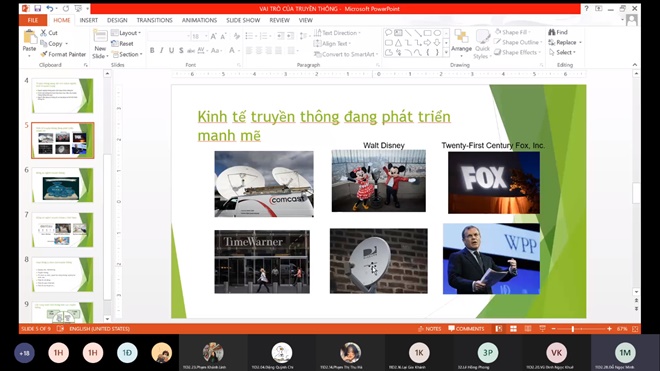The image size is (660, 371).
Task: Switch to Slide Sorter view icon
Action: (x=513, y=329)
